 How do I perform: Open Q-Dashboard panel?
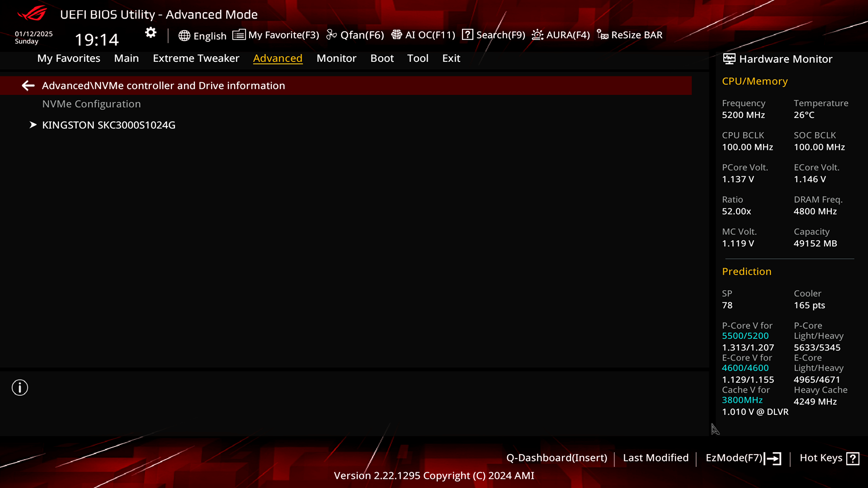556,458
